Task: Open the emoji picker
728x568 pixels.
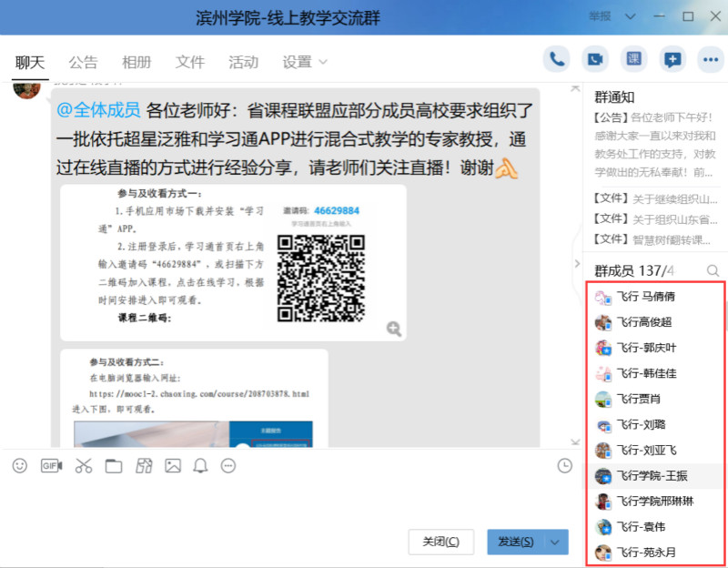Action: 20,466
